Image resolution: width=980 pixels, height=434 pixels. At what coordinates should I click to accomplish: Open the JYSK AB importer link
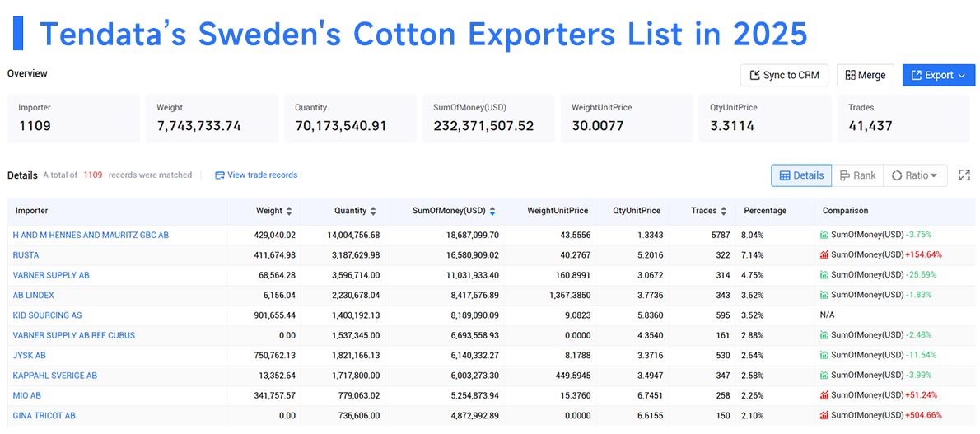click(29, 355)
